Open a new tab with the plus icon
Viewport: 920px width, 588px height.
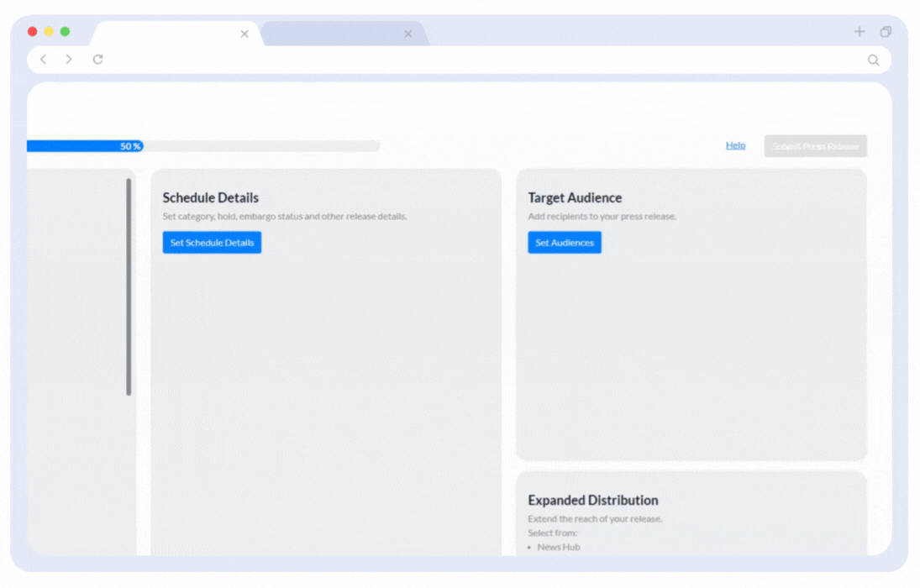pos(859,31)
